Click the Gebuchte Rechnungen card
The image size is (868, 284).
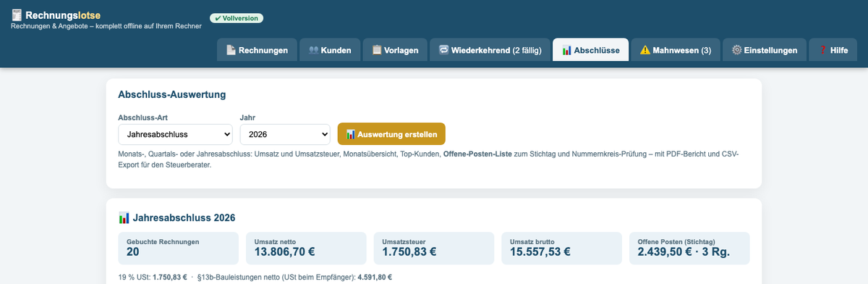click(x=178, y=248)
